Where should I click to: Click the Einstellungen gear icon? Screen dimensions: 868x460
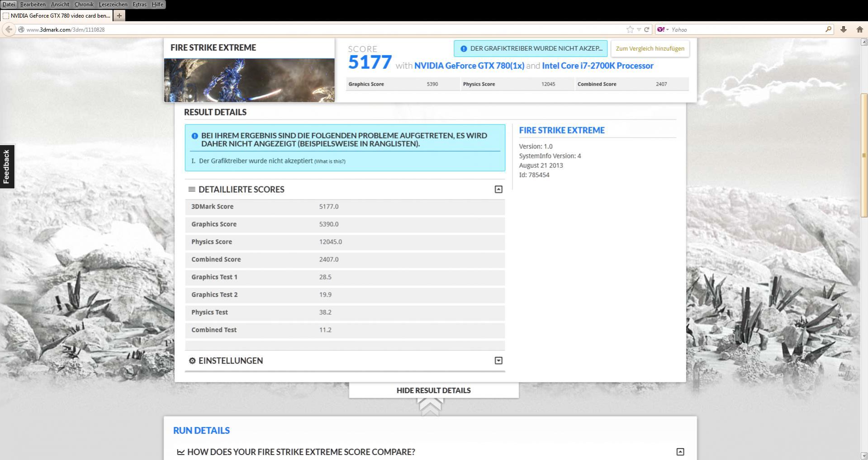point(192,360)
